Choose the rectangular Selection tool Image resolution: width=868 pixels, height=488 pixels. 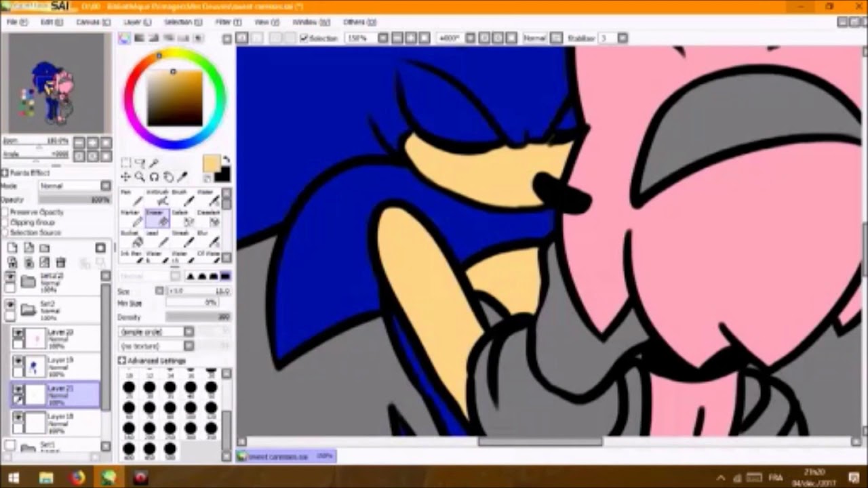click(125, 163)
